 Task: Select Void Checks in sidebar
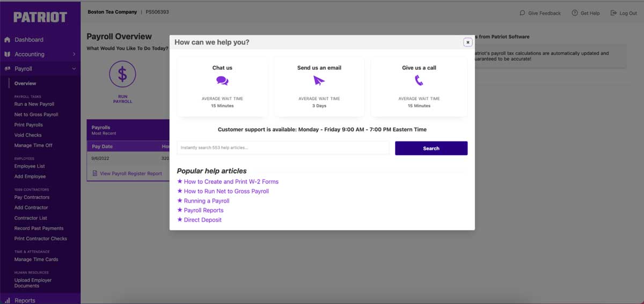point(28,135)
